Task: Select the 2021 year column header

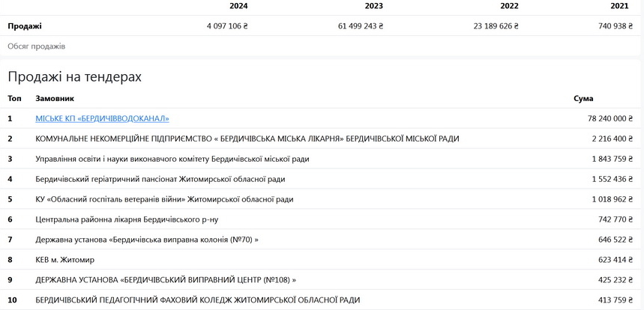Action: (619, 6)
